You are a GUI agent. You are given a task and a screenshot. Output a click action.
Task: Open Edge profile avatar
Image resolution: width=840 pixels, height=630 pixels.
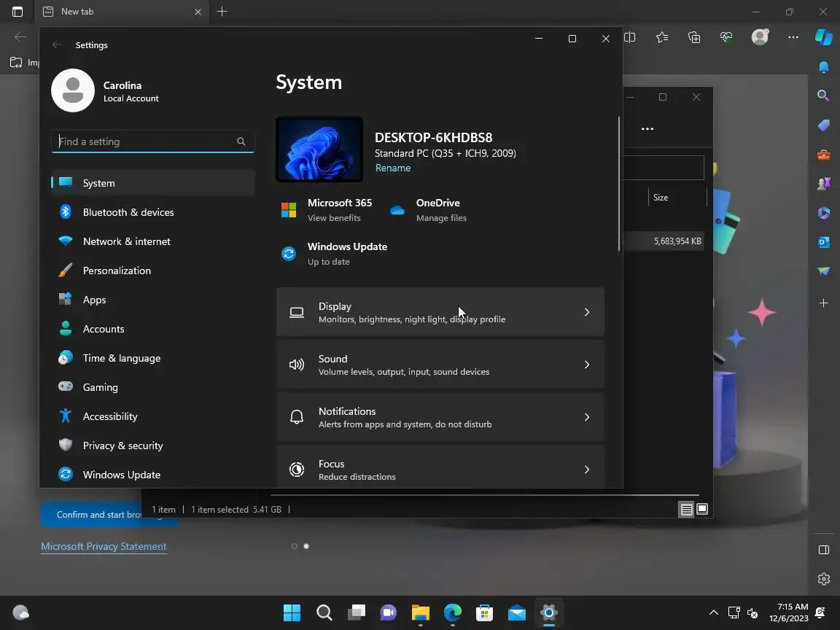[760, 36]
